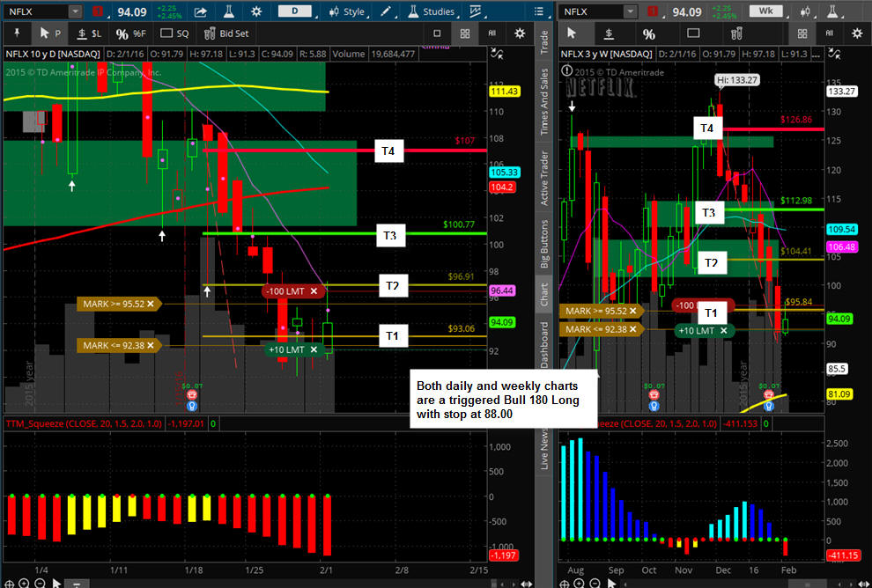Click the Live News sidebar tab
The image size is (872, 588).
point(543,449)
